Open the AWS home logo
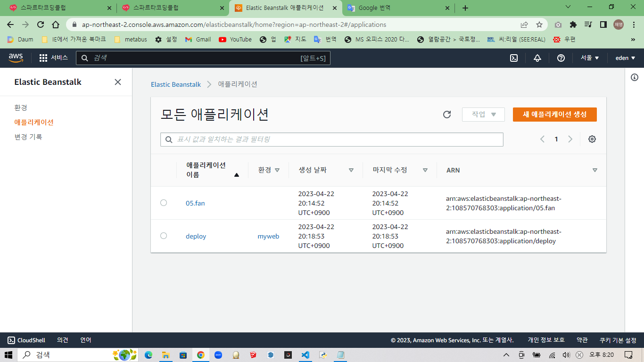This screenshot has width=644, height=362. [16, 58]
